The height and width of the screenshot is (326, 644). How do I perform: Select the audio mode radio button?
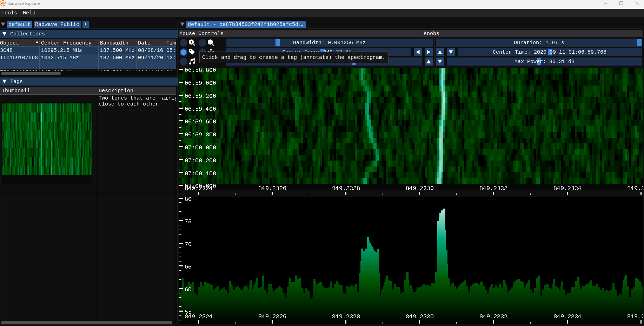pos(184,62)
